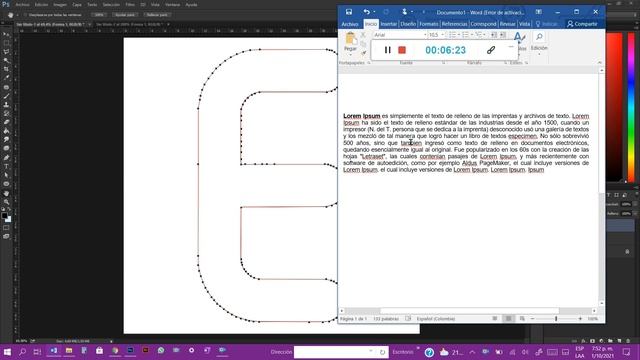Image resolution: width=640 pixels, height=360 pixels.
Task: Select the Brush tool
Action: 6,96
